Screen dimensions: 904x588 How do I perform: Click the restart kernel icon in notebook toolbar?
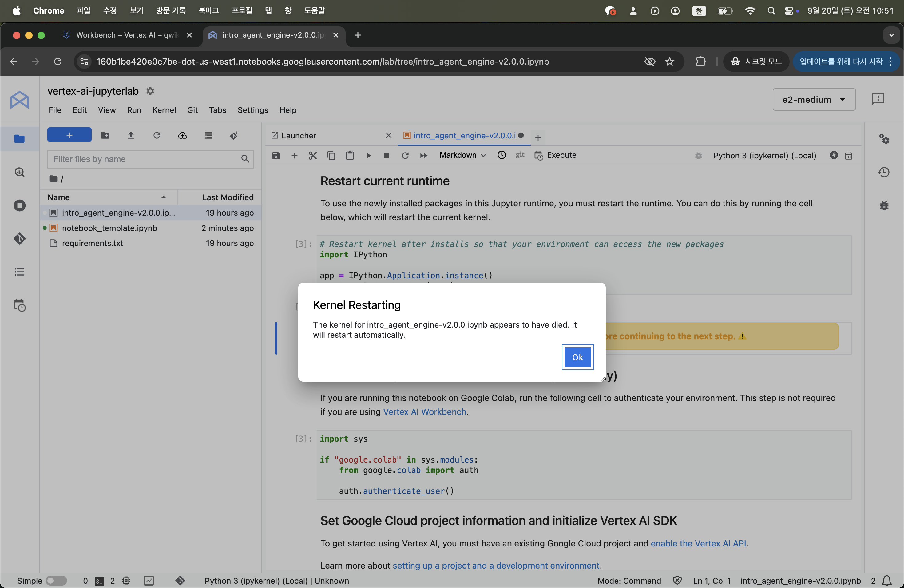click(405, 155)
